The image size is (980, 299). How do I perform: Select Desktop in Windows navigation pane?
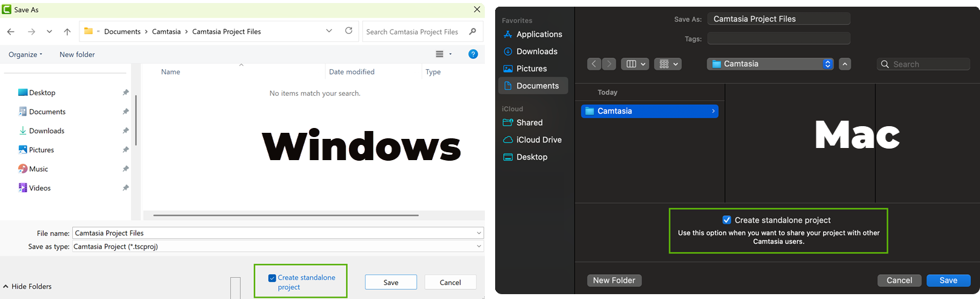point(36,93)
